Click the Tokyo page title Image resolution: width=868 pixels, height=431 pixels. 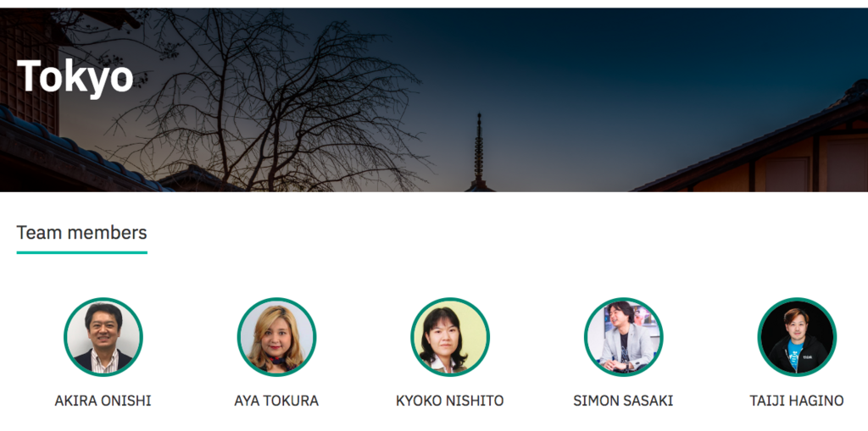[x=75, y=77]
